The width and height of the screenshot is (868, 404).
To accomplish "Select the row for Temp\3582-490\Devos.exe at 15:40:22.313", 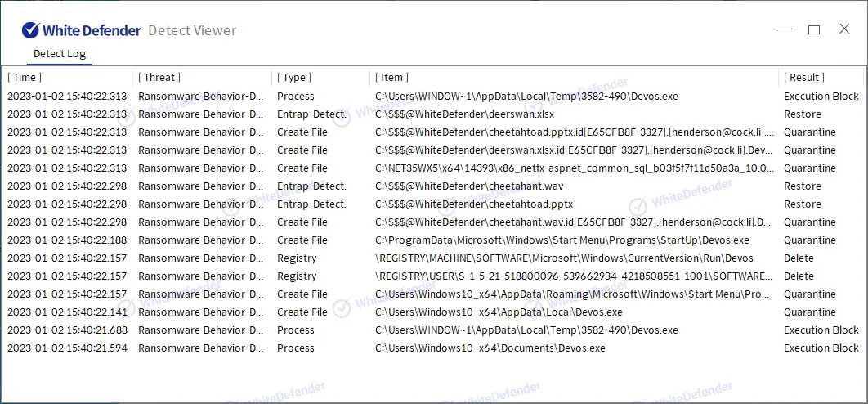I will click(x=526, y=97).
